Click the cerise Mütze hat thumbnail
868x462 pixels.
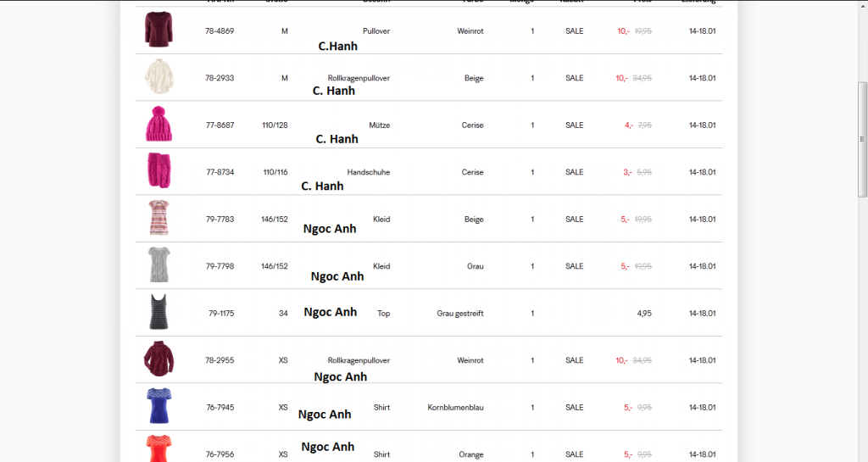(x=159, y=125)
